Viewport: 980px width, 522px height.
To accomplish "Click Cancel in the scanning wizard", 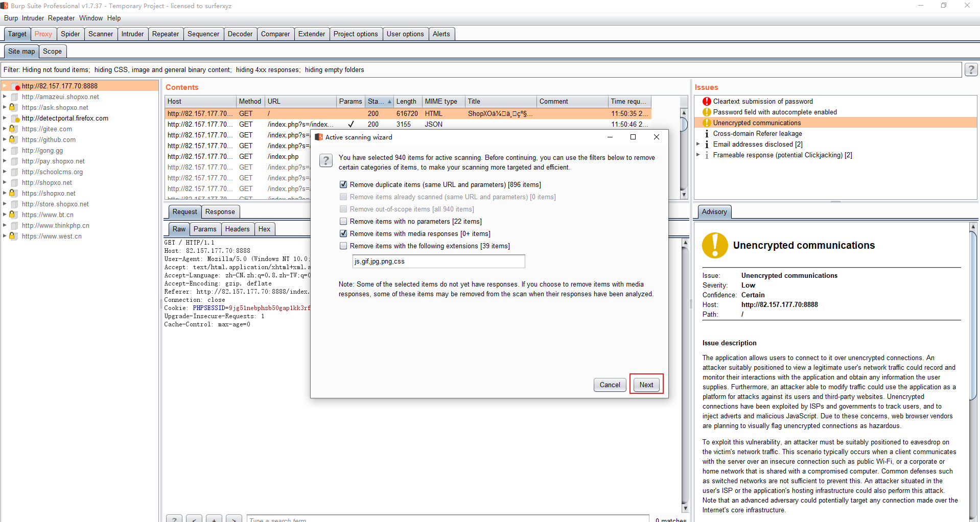I will click(610, 385).
